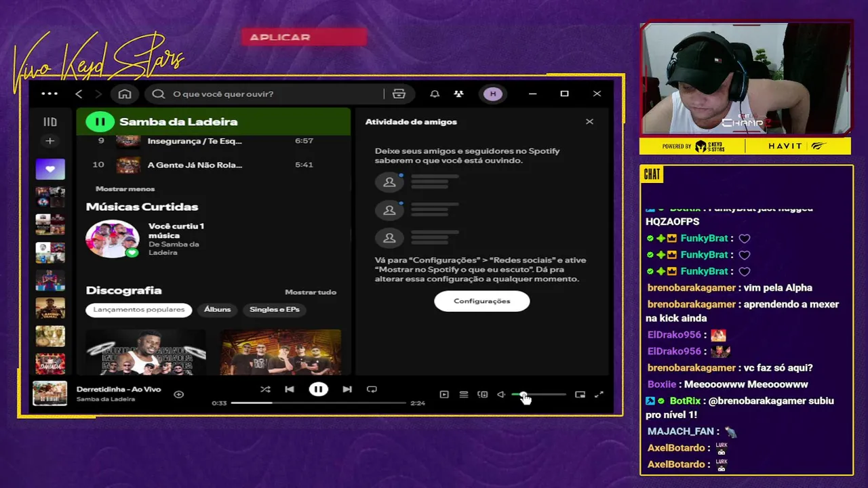Viewport: 868px width, 488px height.
Task: Open the 'Você curtiu 1 música' entry
Action: [x=176, y=230]
